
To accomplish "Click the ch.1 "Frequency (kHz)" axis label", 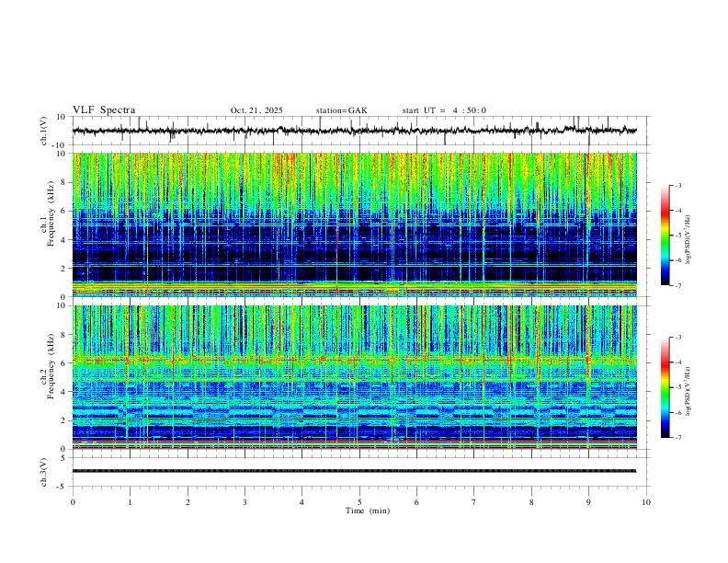I will click(x=51, y=213).
